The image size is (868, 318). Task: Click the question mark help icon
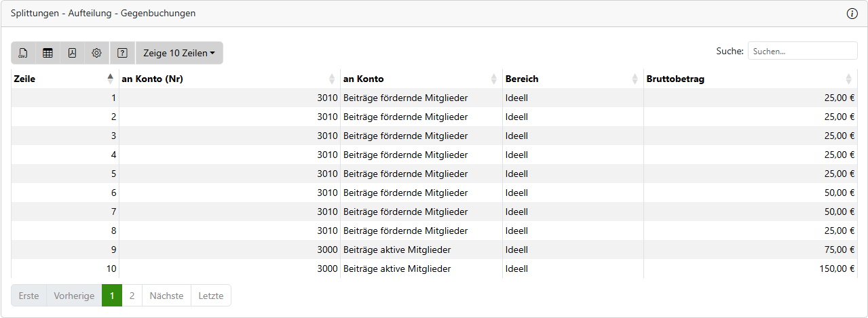pyautogui.click(x=122, y=53)
